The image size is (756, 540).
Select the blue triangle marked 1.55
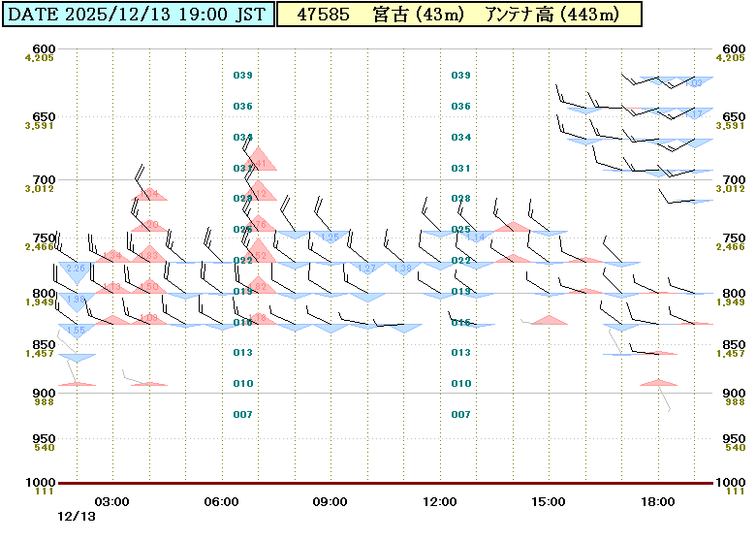click(x=77, y=330)
